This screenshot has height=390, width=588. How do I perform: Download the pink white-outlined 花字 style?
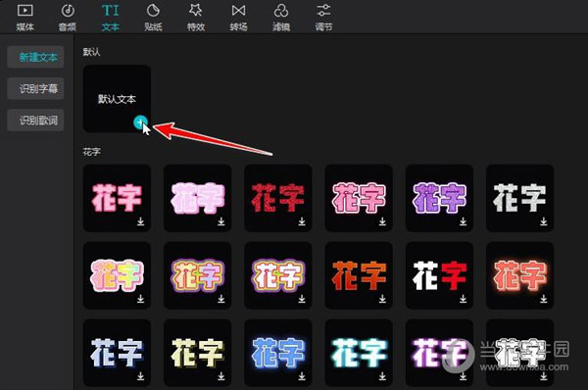coord(382,221)
